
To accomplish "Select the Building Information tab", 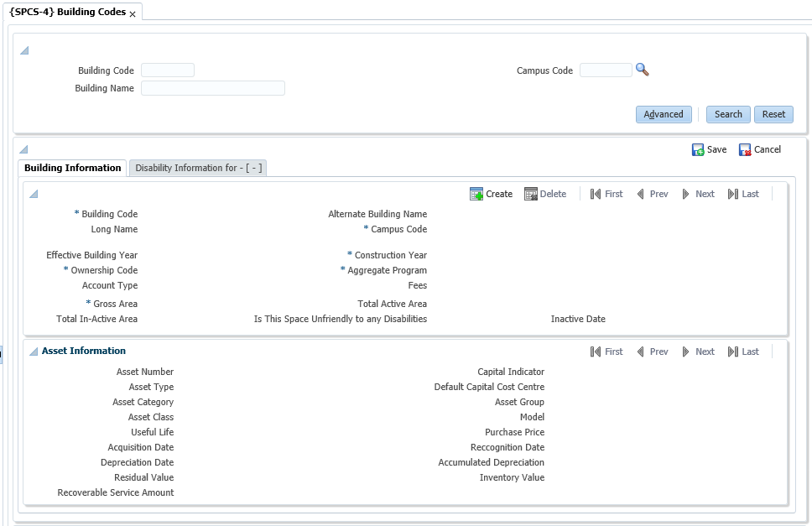I will coord(72,168).
